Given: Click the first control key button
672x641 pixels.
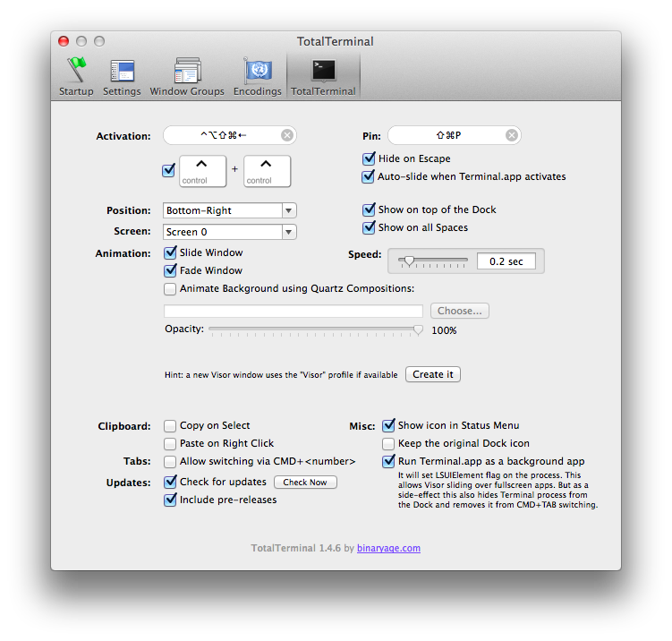Looking at the screenshot, I should tap(203, 171).
